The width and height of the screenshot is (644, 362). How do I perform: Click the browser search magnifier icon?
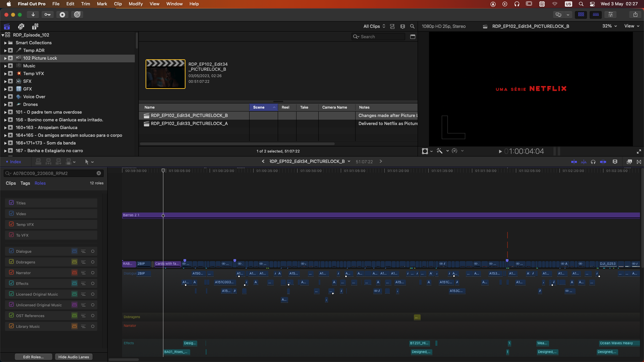412,26
